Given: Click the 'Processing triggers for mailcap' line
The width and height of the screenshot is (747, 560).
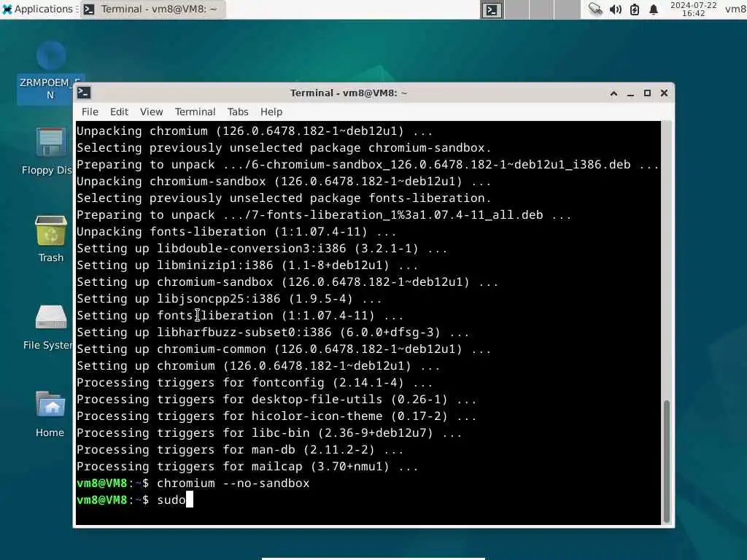Looking at the screenshot, I should pos(247,466).
